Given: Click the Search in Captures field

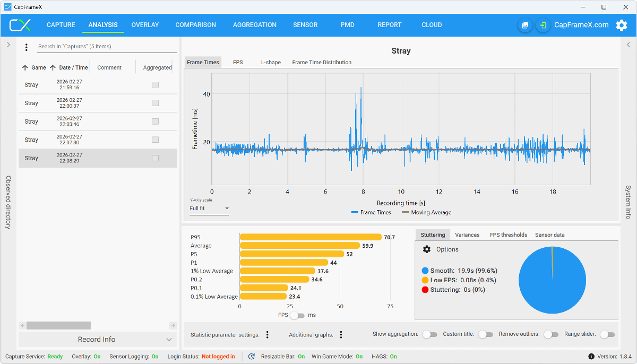Looking at the screenshot, I should point(106,47).
